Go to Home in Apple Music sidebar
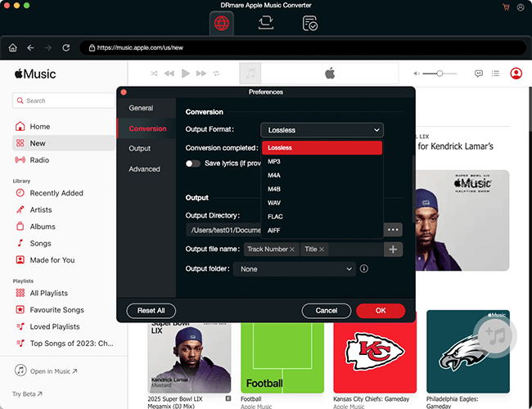This screenshot has width=532, height=409. pos(64,127)
